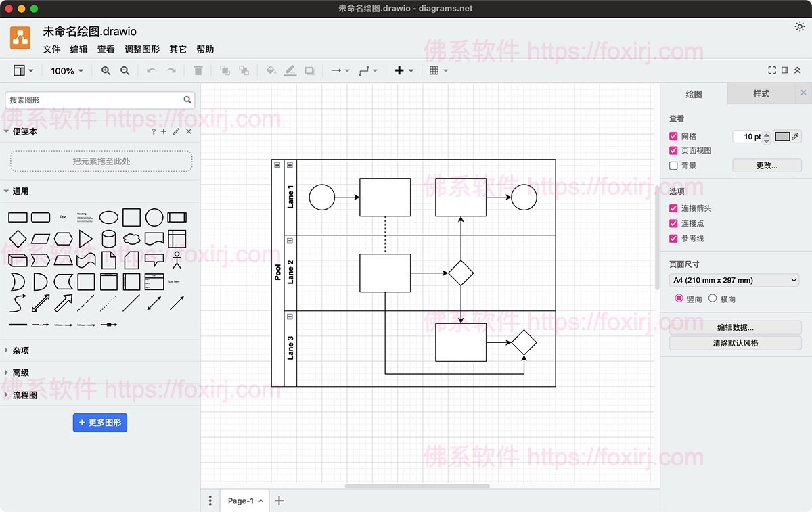Click the Delete (trash) toolbar icon
Image resolution: width=812 pixels, height=512 pixels.
197,70
